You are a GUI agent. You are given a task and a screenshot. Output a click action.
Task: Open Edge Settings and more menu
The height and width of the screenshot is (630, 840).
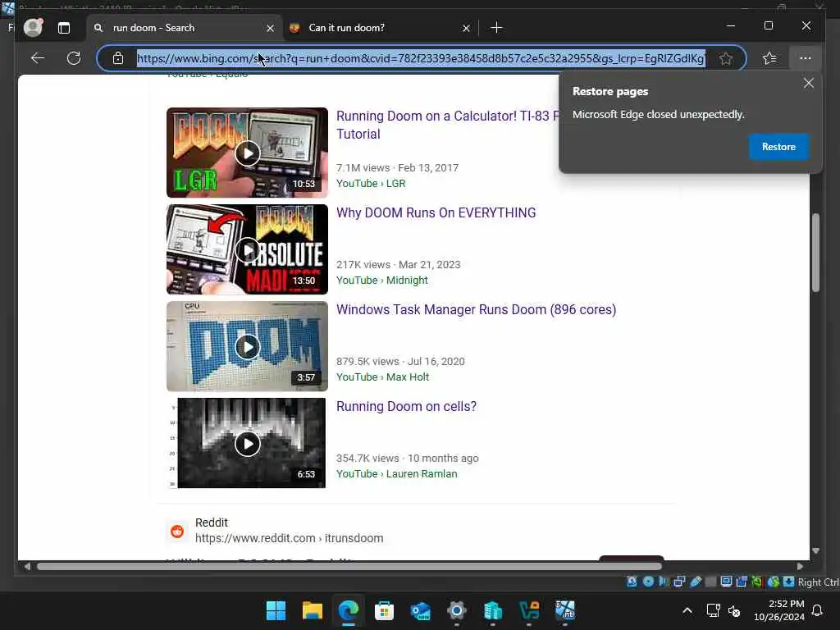point(806,58)
